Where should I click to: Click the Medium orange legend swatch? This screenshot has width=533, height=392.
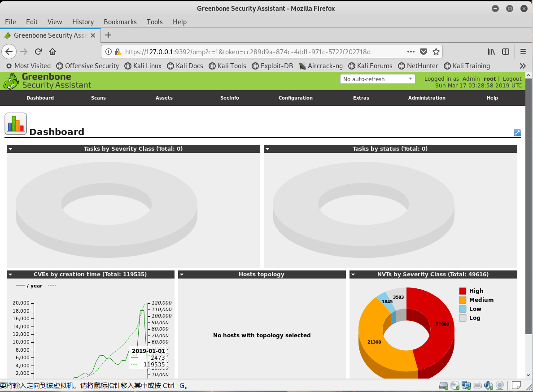463,300
